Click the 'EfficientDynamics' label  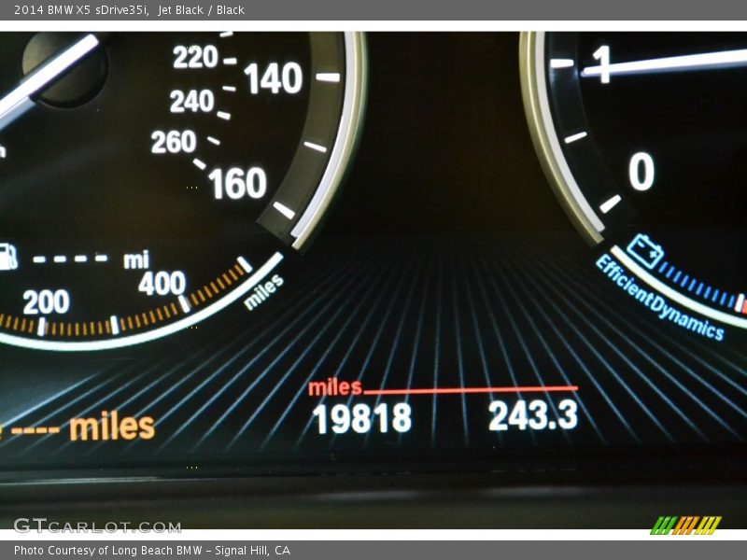661,297
